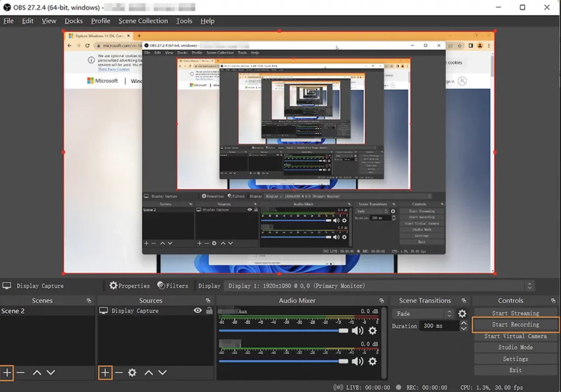Open the Display monitor dropdown
Screen dimensions: 561x392
[380, 286]
